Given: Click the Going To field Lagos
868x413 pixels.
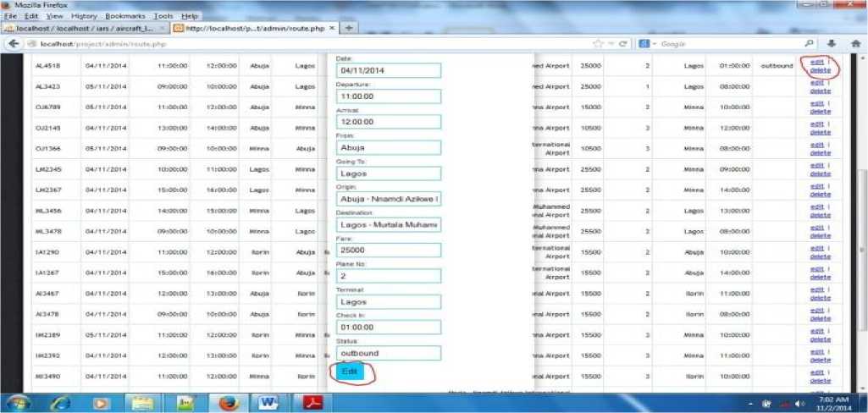Looking at the screenshot, I should coord(388,173).
